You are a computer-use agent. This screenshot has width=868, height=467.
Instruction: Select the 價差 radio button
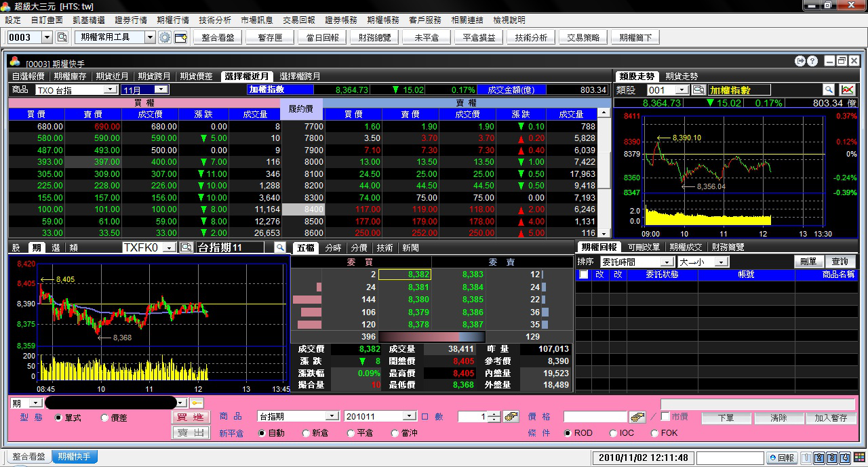click(104, 418)
